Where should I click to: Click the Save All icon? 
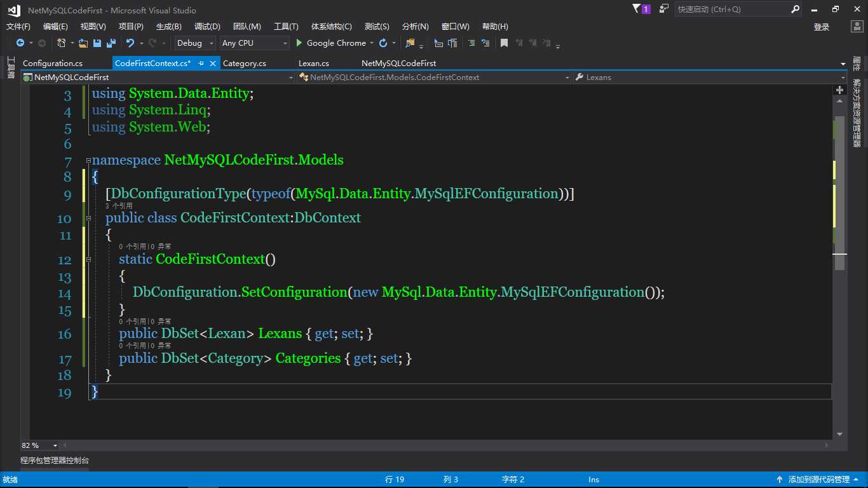pyautogui.click(x=111, y=43)
